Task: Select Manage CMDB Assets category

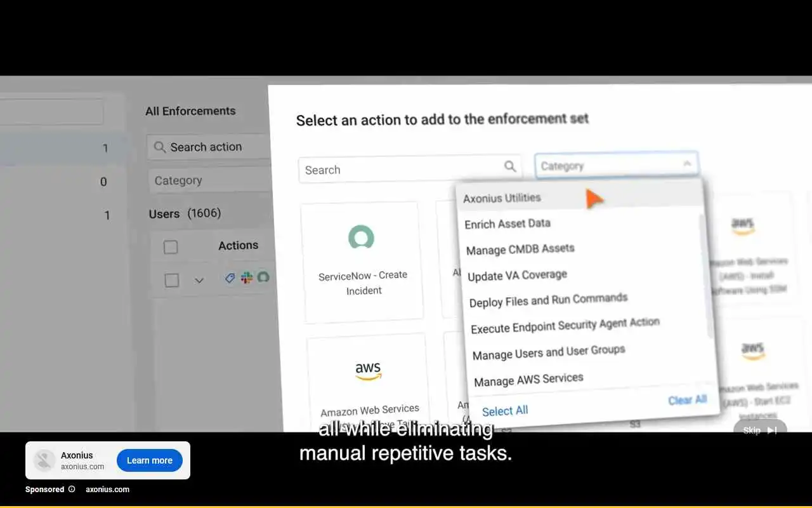Action: [520, 249]
